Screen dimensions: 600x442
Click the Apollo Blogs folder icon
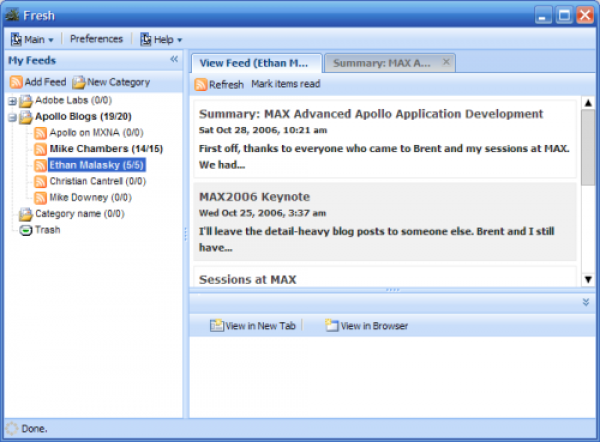[26, 117]
